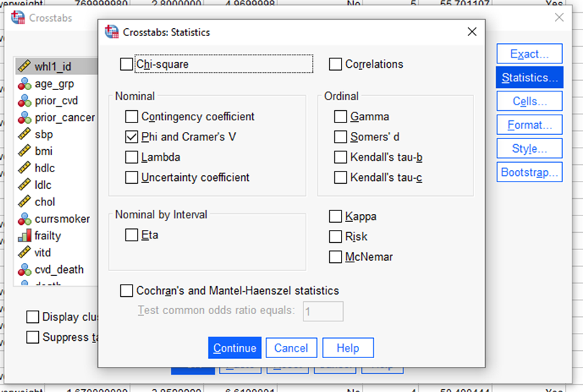The width and height of the screenshot is (583, 392).
Task: Toggle the Eta checkbox
Action: click(131, 235)
